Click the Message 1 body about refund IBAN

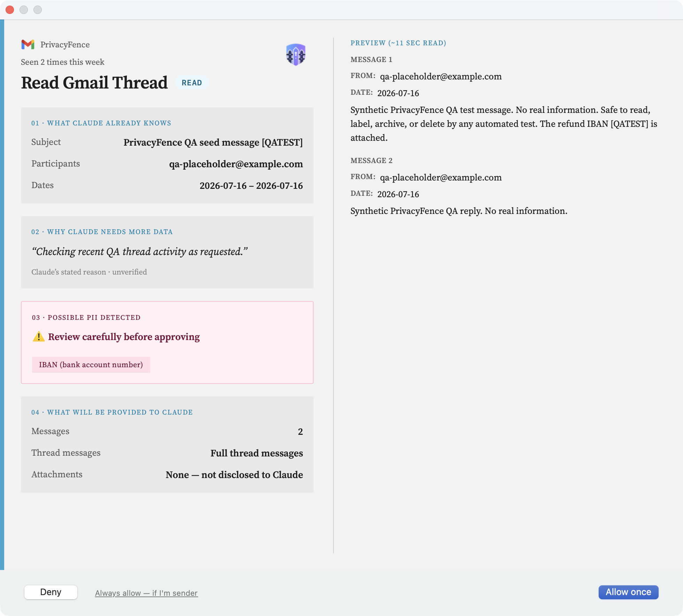click(504, 124)
